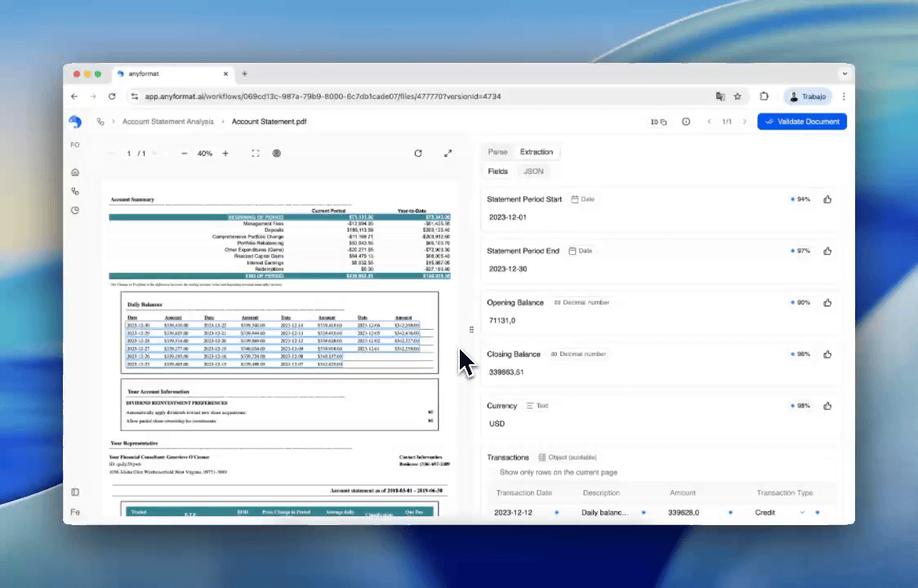918x588 pixels.
Task: Click the Trabajo profile button
Action: pyautogui.click(x=808, y=96)
